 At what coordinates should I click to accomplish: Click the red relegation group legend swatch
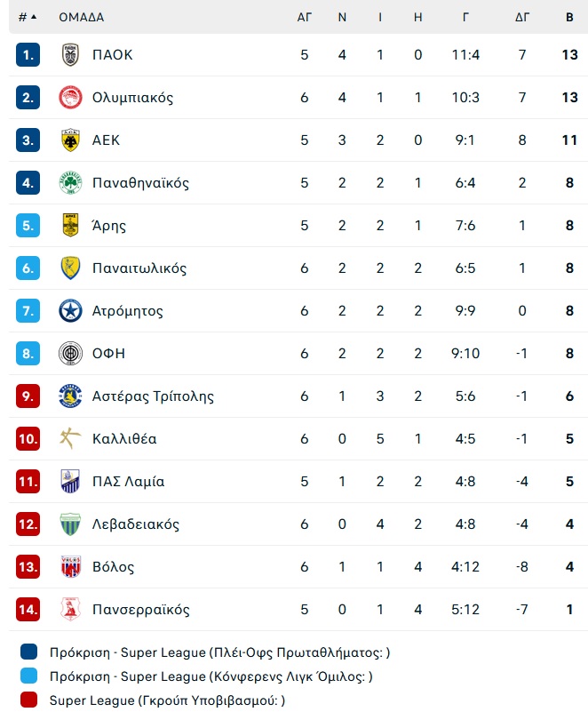point(29,700)
